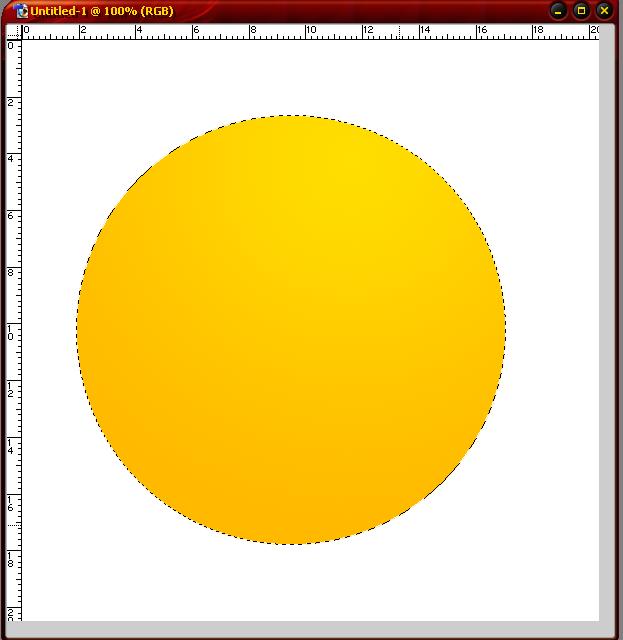
Task: Click the Untitled-1 @ 100% (RGB) title text
Action: click(x=102, y=11)
